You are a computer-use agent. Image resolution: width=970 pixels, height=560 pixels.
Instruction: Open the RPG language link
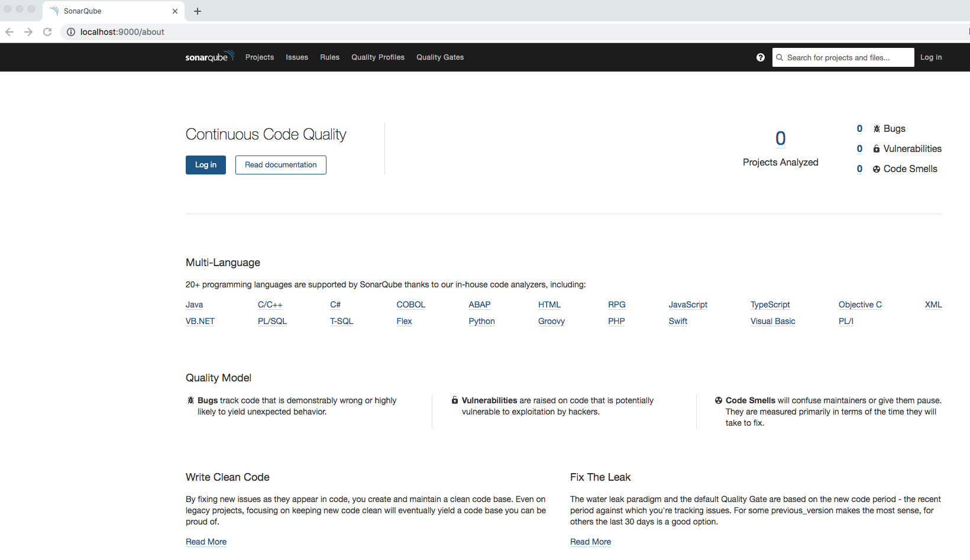point(617,305)
